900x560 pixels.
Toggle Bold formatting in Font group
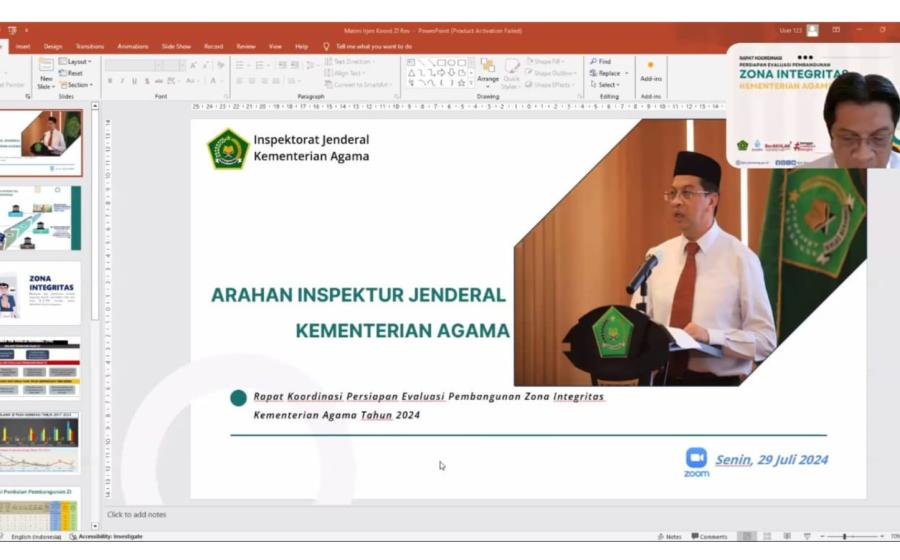click(110, 81)
